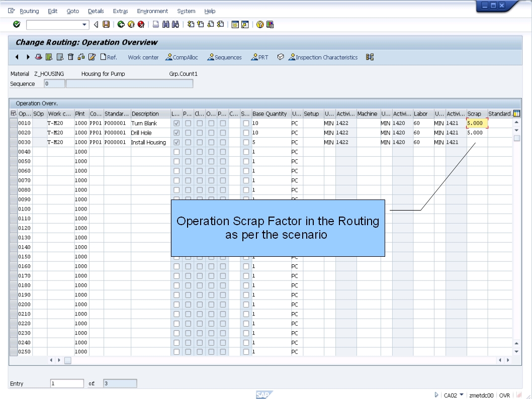Open the Environment menu

coord(152,11)
